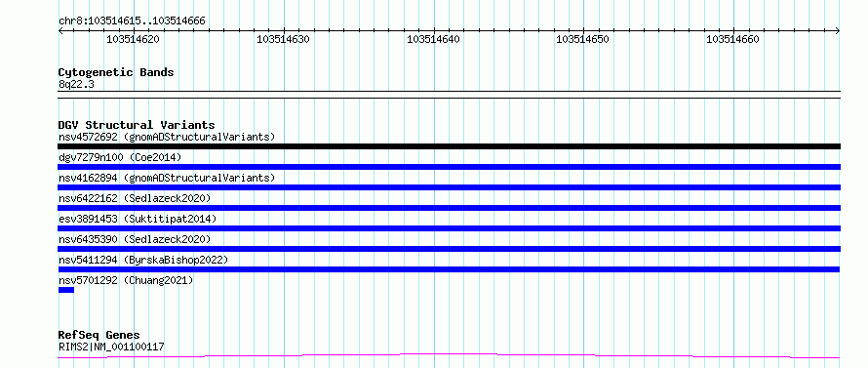868x368 pixels.
Task: Select the short blue bar under nsv5701292
Action: pyautogui.click(x=66, y=290)
